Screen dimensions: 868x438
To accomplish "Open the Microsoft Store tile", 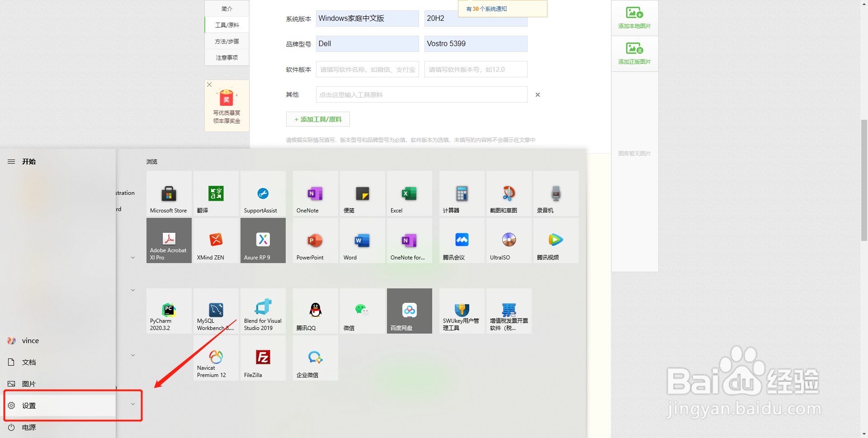I will (x=169, y=193).
